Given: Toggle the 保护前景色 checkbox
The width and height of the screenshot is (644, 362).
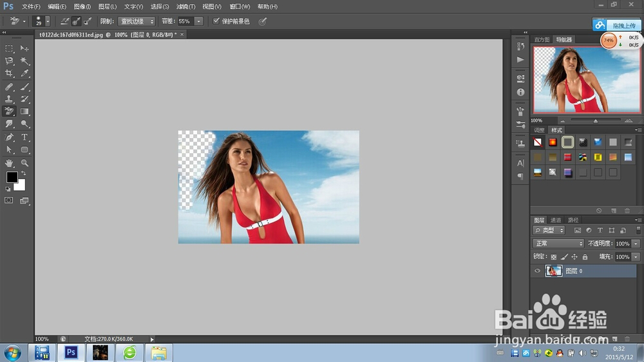Looking at the screenshot, I should pyautogui.click(x=216, y=21).
